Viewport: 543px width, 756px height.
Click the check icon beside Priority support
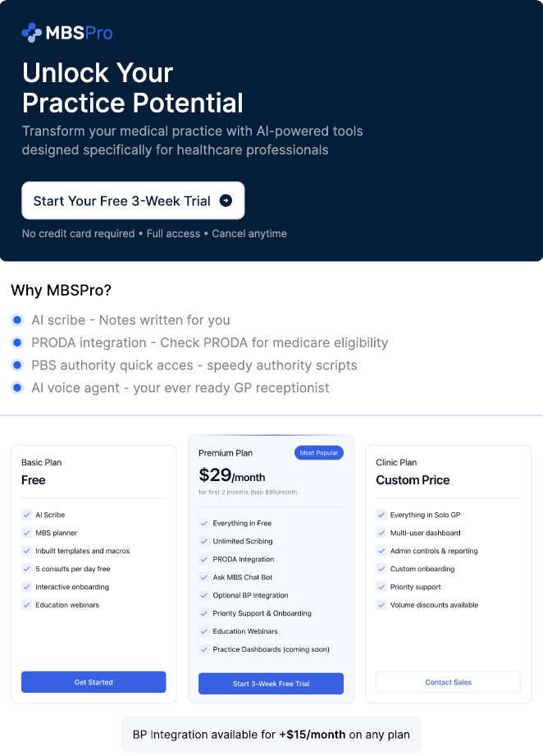(x=381, y=587)
